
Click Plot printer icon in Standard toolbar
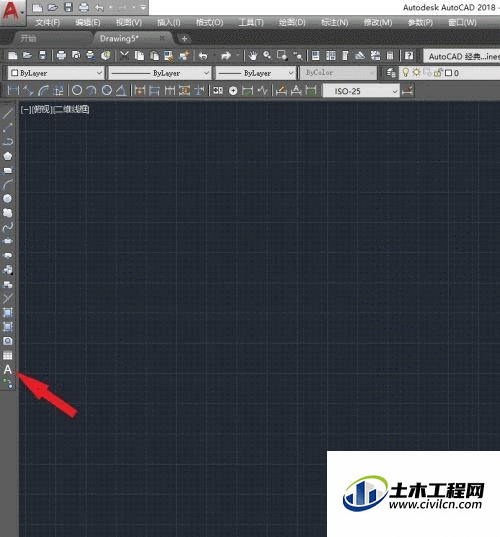pyautogui.click(x=61, y=55)
